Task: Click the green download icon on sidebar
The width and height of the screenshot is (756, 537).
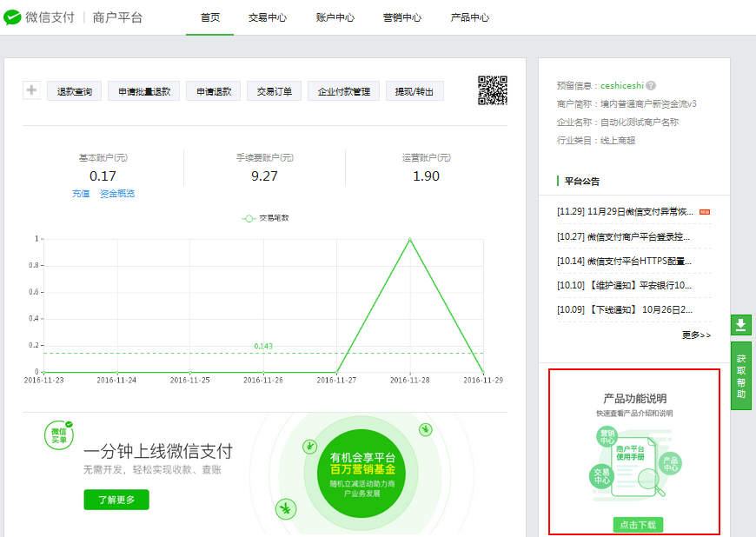Action: pos(740,325)
